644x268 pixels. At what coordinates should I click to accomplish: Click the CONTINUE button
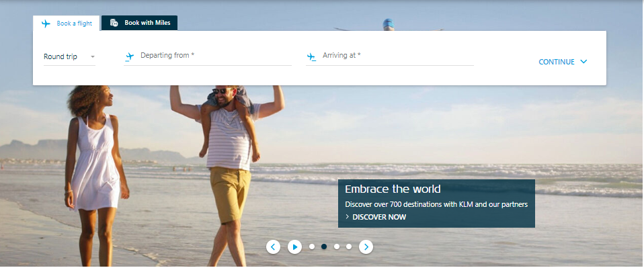[563, 62]
